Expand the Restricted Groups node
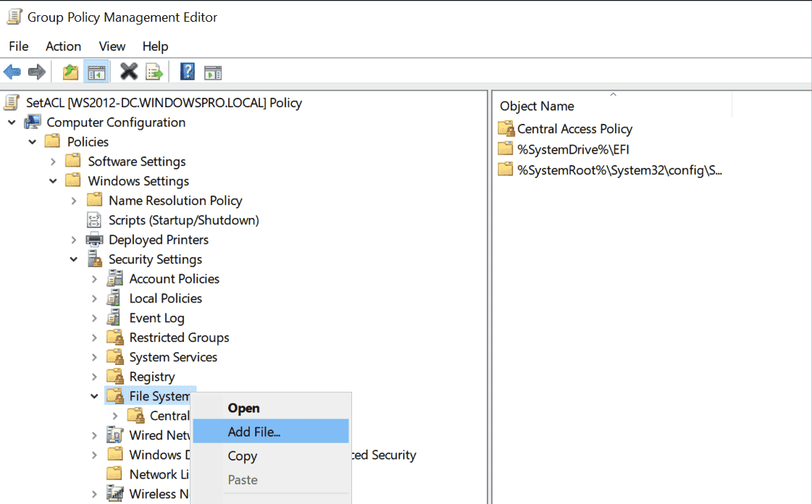 point(94,337)
